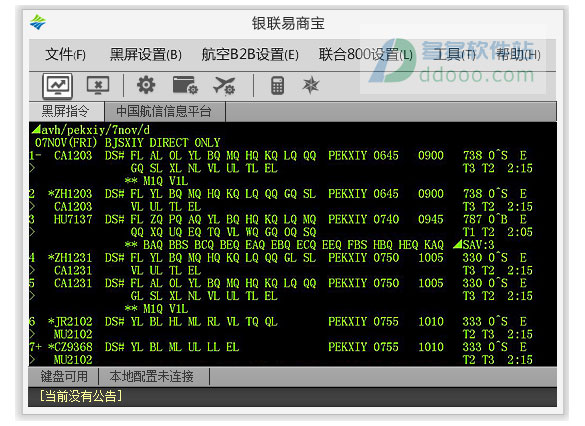The height and width of the screenshot is (426, 585).
Task: Select flight *JR2102 in row 6
Action: tap(70, 322)
